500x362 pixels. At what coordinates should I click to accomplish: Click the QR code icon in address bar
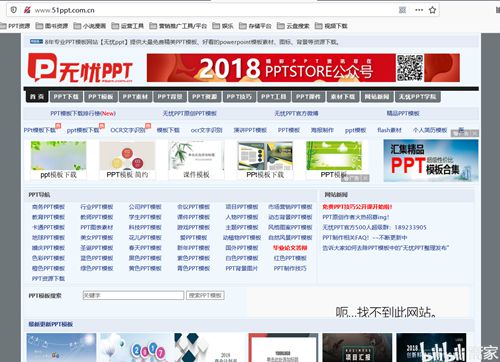(x=402, y=10)
